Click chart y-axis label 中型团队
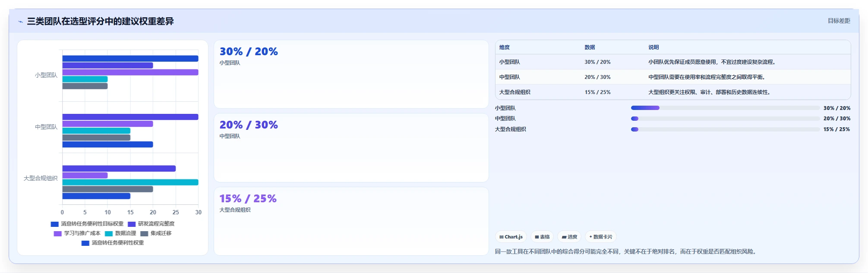868x273 pixels. [46, 127]
